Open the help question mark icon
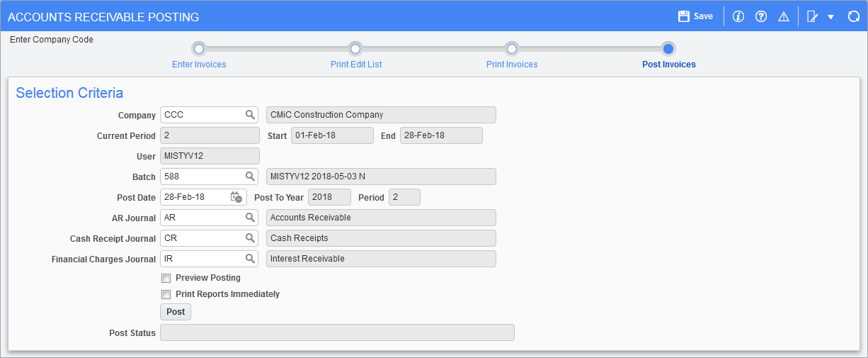This screenshot has width=868, height=358. pyautogui.click(x=761, y=16)
